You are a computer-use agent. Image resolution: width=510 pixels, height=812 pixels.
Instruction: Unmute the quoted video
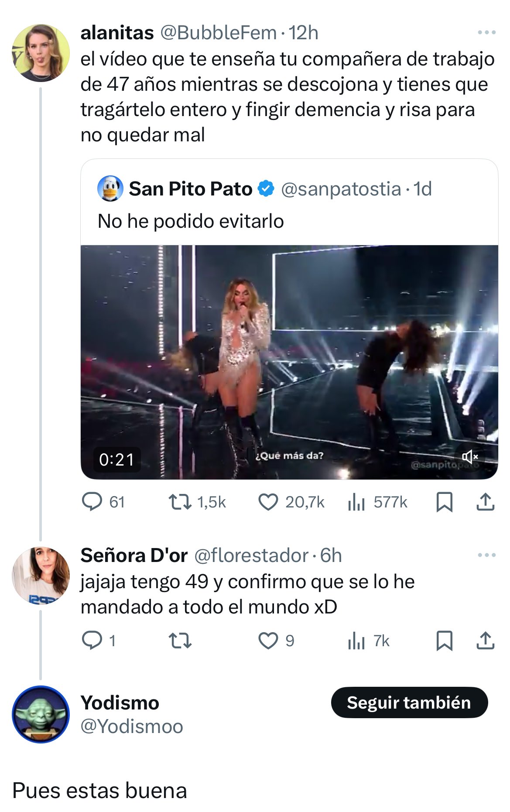(x=470, y=457)
